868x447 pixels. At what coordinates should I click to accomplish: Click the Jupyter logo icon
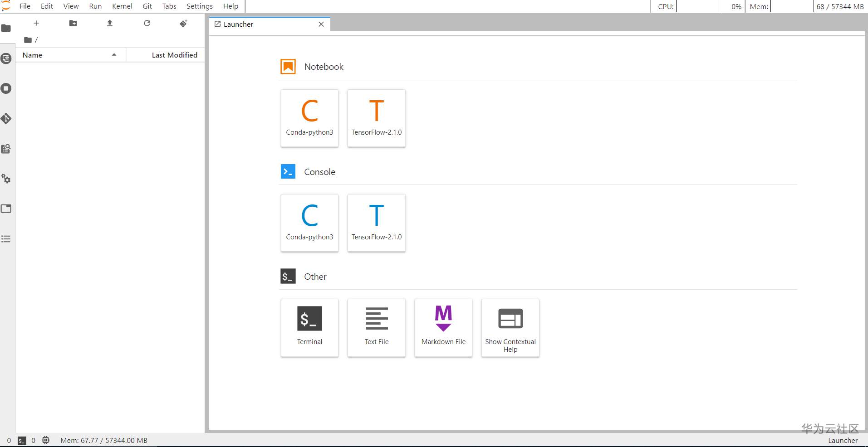(6, 6)
